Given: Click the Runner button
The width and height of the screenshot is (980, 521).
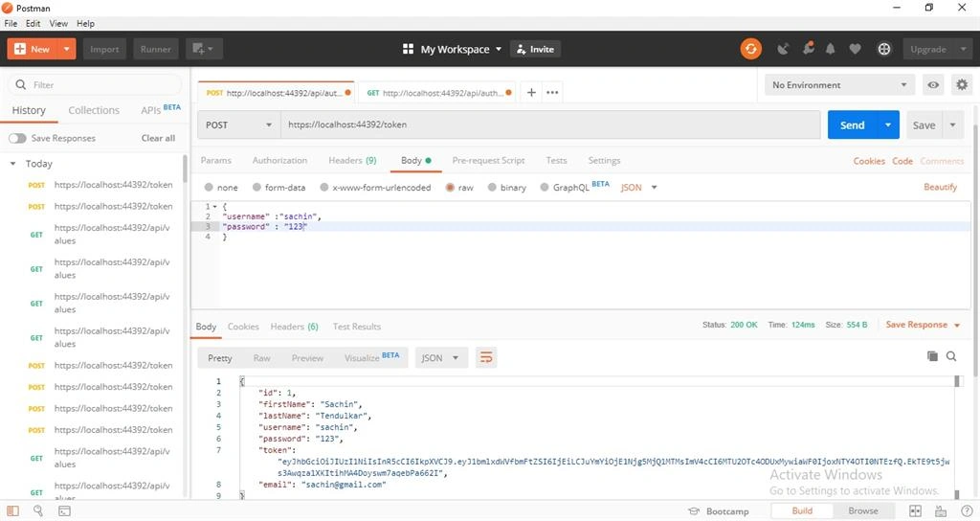Looking at the screenshot, I should point(156,49).
